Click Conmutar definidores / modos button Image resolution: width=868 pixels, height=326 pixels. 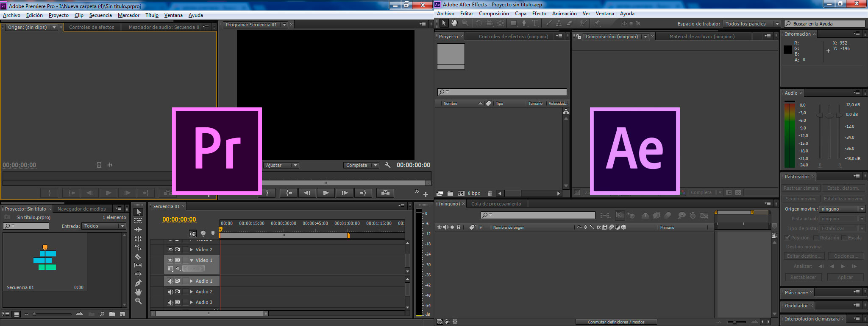616,322
